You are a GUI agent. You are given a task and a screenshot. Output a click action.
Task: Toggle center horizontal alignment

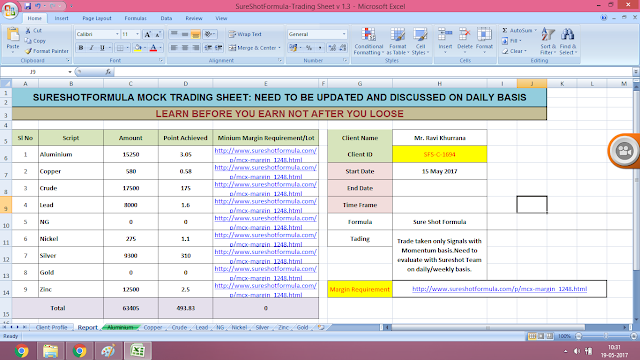(x=185, y=48)
